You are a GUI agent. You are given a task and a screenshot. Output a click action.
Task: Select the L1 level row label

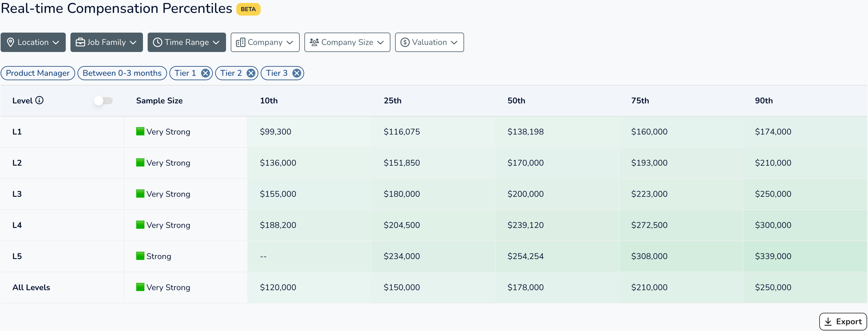pyautogui.click(x=17, y=132)
